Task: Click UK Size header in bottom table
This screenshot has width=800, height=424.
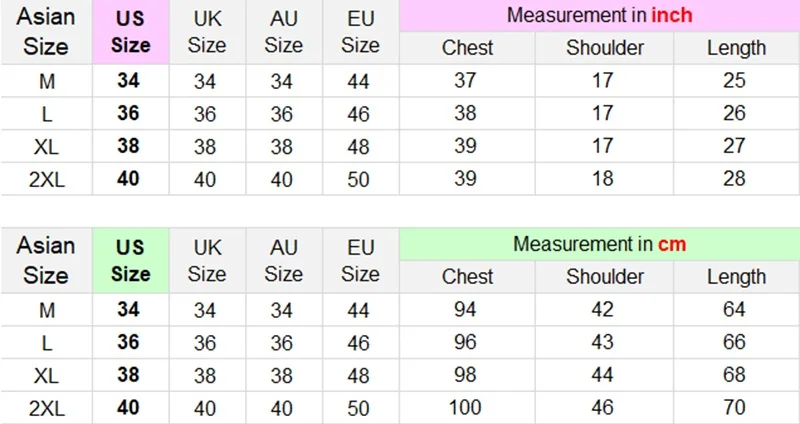Action: click(x=207, y=261)
